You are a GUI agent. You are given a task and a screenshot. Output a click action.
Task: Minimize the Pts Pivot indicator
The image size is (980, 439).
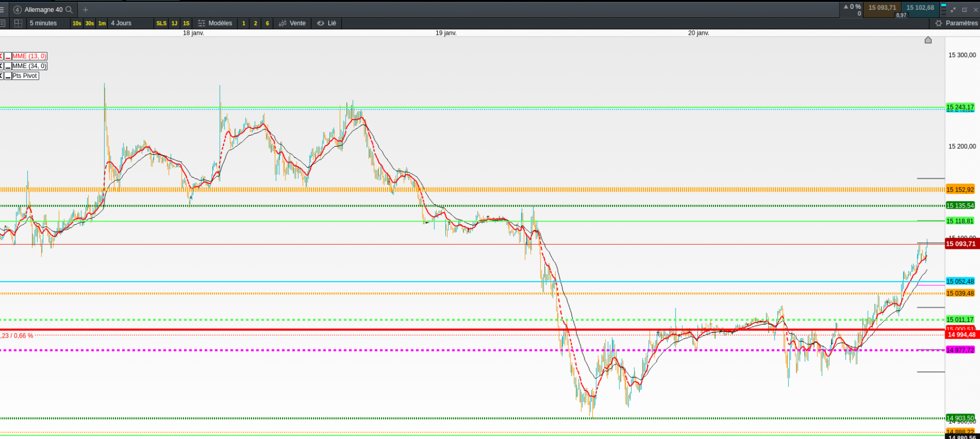(x=8, y=76)
